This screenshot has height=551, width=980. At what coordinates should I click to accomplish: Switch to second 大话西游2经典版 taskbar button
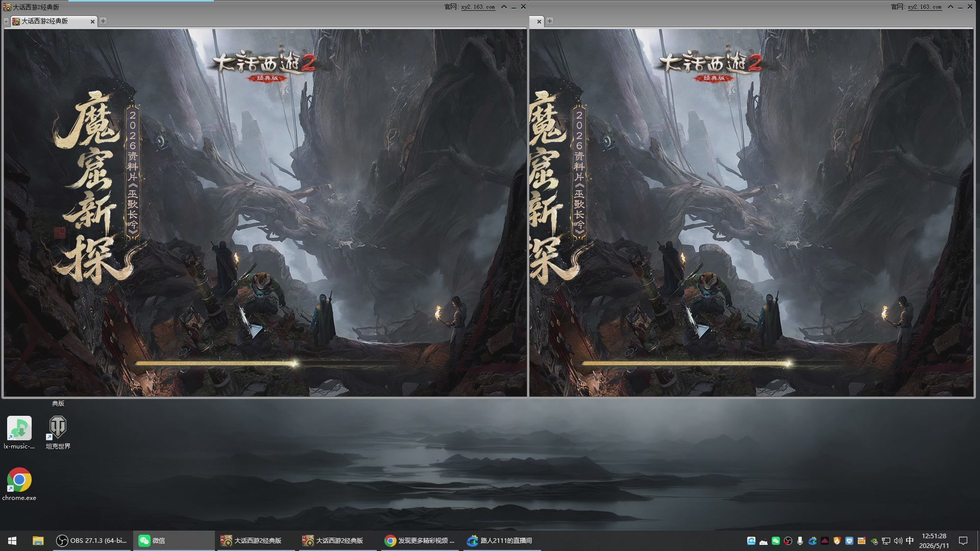(337, 541)
